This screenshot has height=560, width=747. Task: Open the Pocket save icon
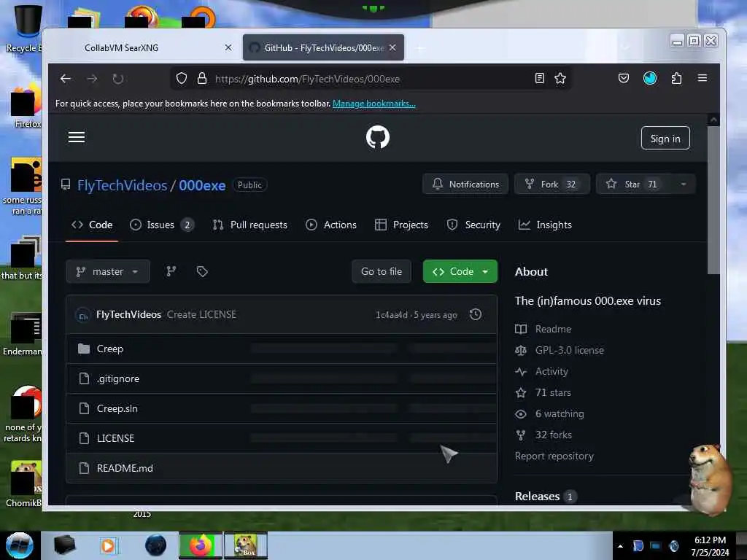(x=624, y=78)
